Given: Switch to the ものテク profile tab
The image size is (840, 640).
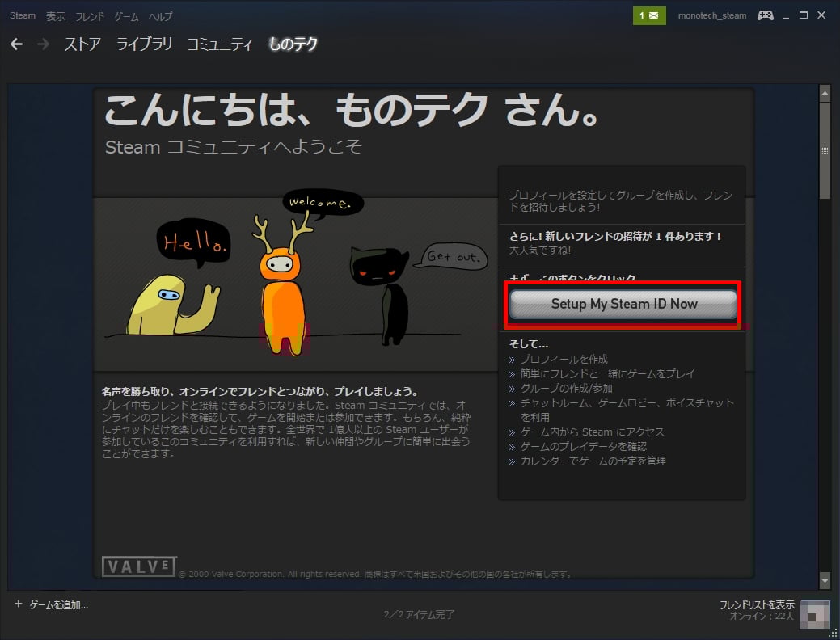Looking at the screenshot, I should [x=293, y=44].
